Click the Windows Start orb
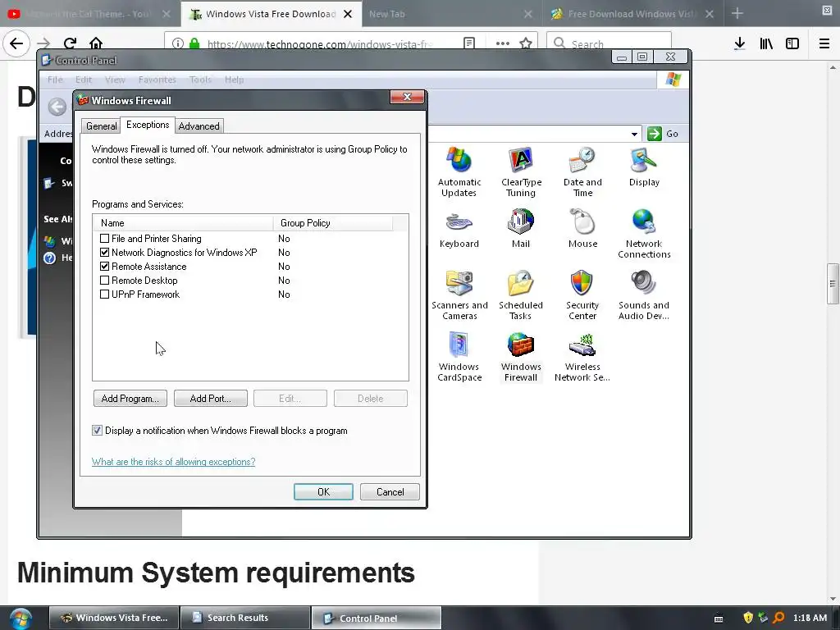This screenshot has width=840, height=630. (21, 619)
